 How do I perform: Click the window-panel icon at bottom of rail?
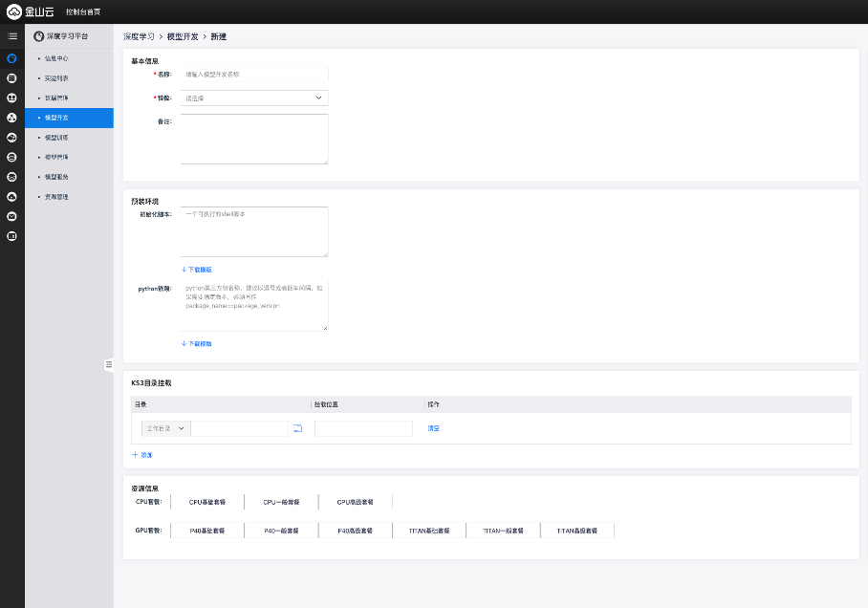(11, 236)
